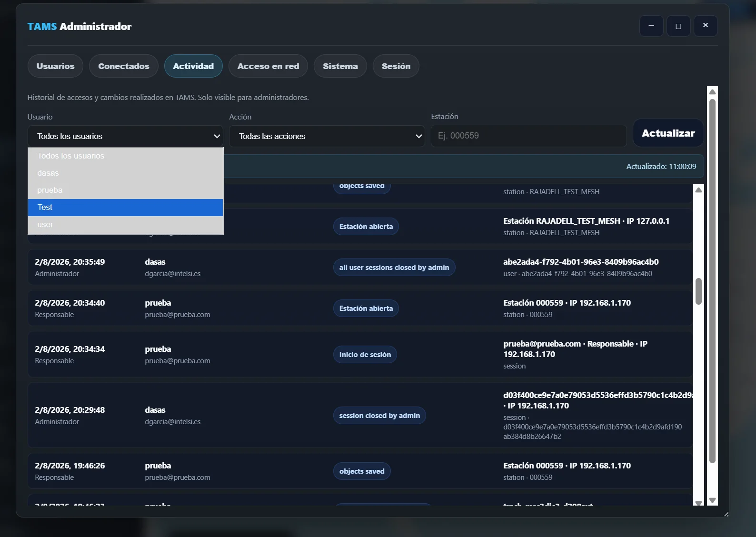Select 'Test' in the user dropdown list

pos(126,207)
